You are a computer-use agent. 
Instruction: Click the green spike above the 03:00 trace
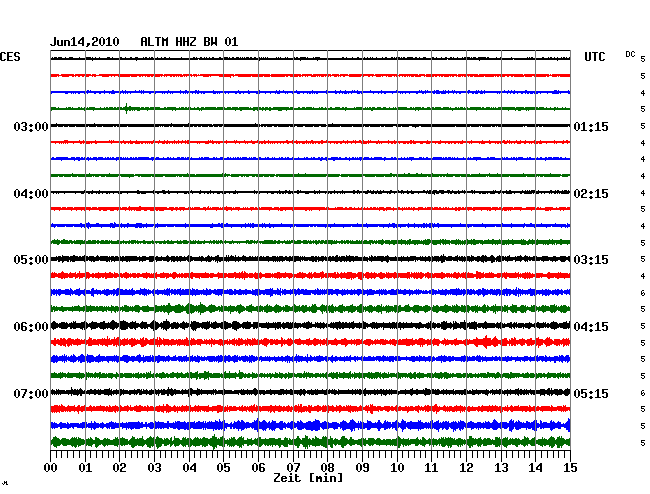point(126,109)
